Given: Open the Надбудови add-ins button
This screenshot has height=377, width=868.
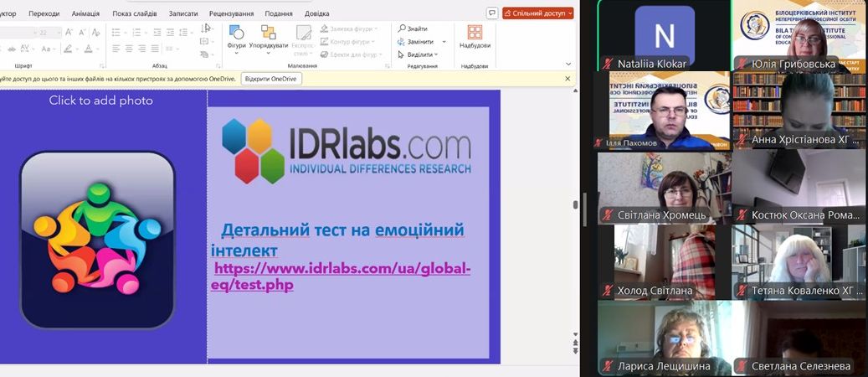Looking at the screenshot, I should pos(475,36).
